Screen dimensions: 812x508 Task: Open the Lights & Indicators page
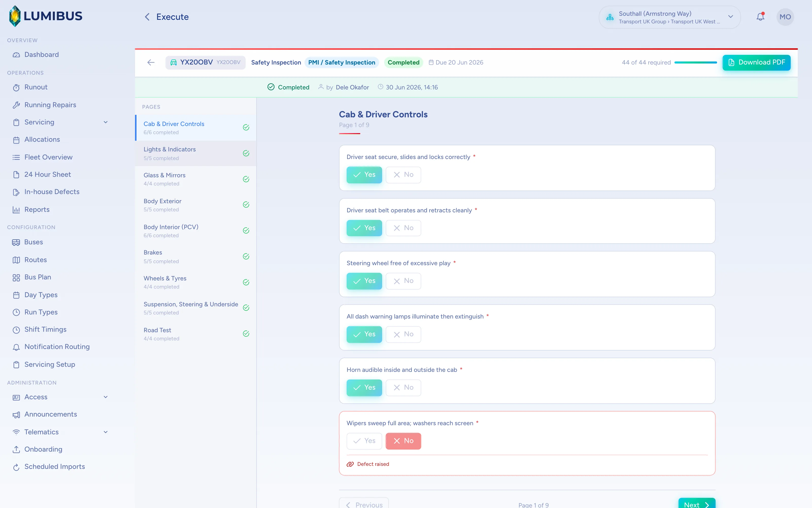(x=196, y=153)
